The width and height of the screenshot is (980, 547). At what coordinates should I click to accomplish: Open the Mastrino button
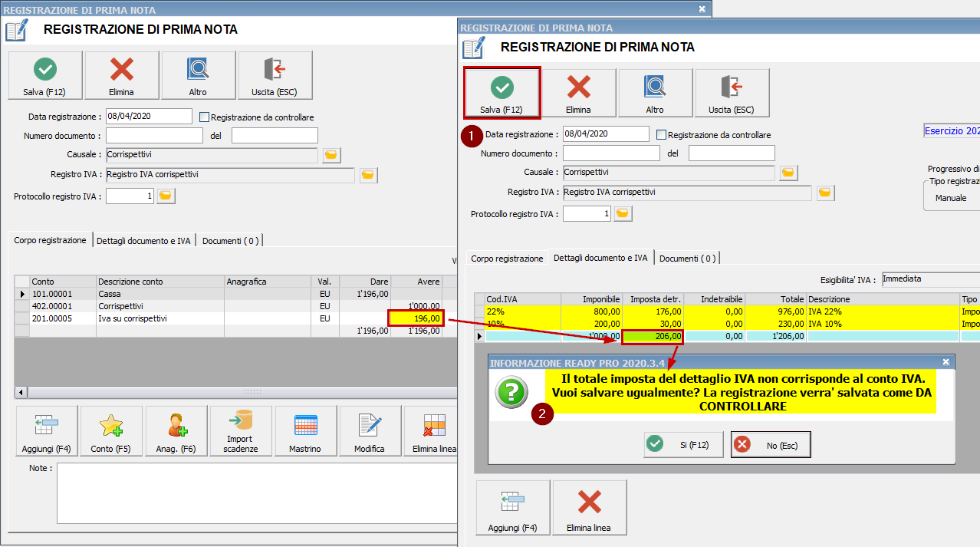(305, 431)
